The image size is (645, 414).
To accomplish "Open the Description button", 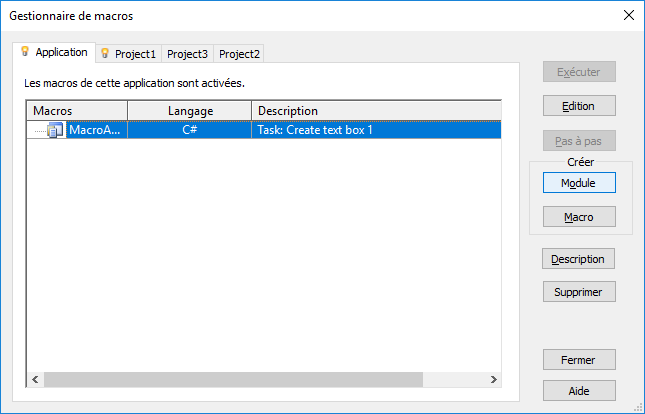I will (578, 259).
